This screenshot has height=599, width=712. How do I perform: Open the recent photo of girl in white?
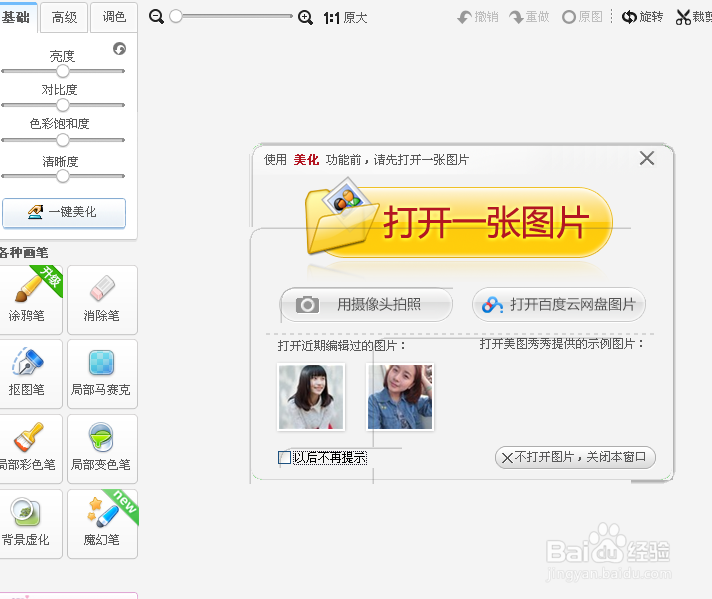(311, 397)
